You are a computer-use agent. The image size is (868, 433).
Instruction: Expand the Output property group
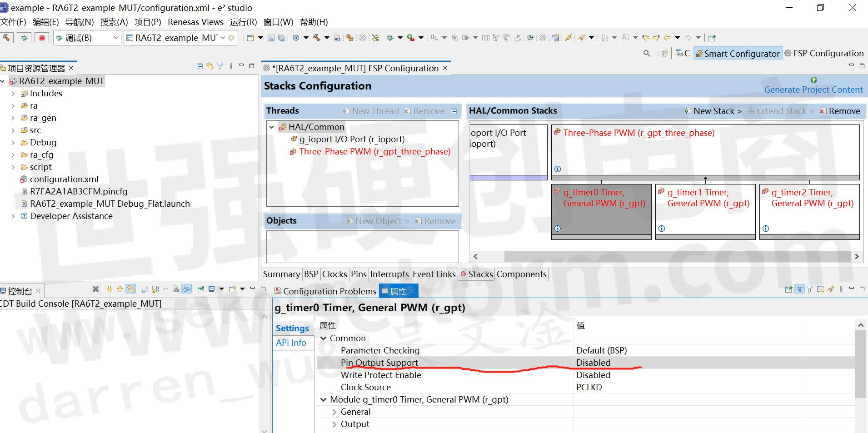click(334, 424)
